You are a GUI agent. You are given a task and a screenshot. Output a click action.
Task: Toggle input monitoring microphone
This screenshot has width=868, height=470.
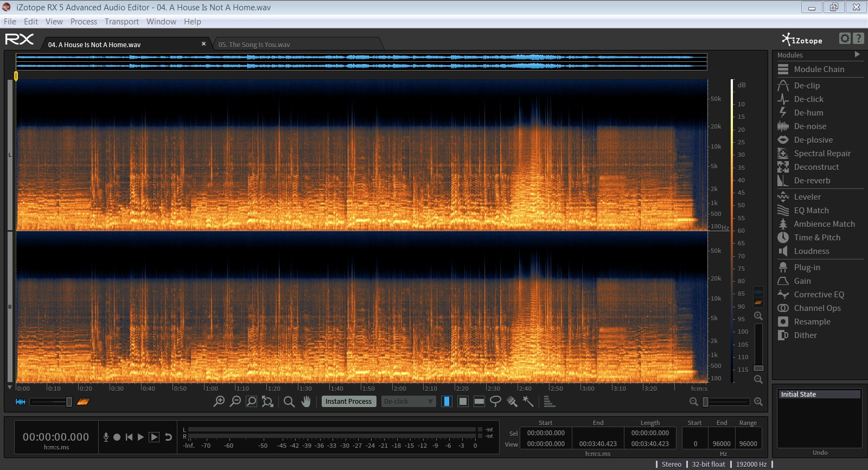click(106, 437)
